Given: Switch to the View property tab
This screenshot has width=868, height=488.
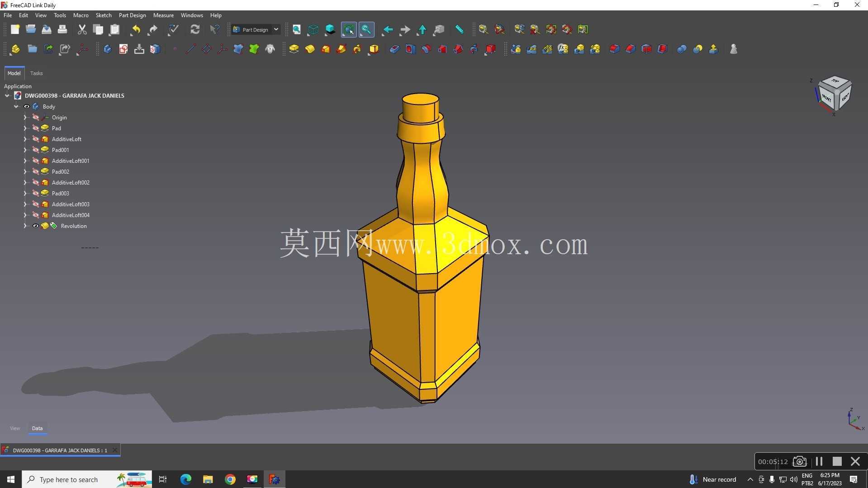Looking at the screenshot, I should 15,428.
